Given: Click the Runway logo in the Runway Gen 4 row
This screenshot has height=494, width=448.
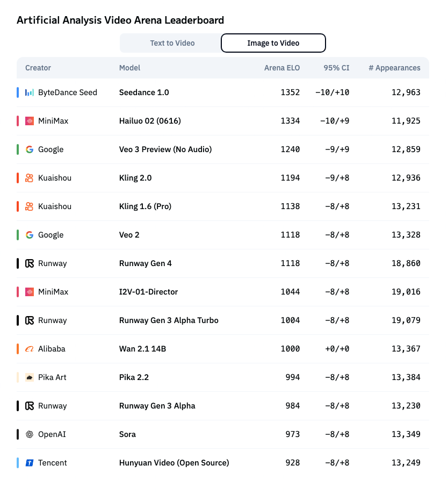Looking at the screenshot, I should pos(30,263).
